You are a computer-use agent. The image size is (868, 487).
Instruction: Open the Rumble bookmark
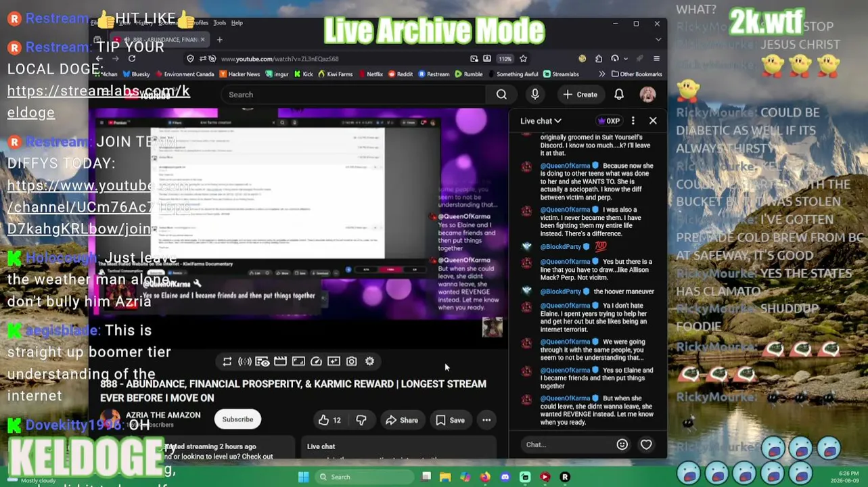click(x=469, y=74)
